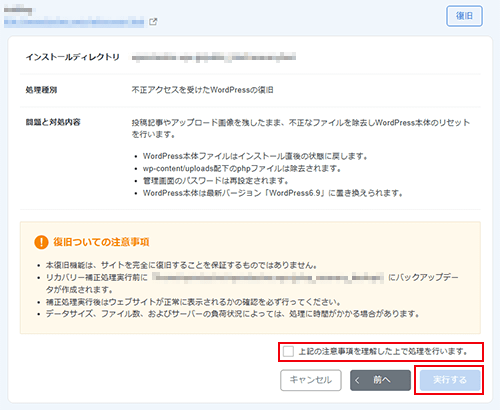This screenshot has height=410, width=500.
Task: Click the orange exclamation warning icon
Action: point(41,242)
